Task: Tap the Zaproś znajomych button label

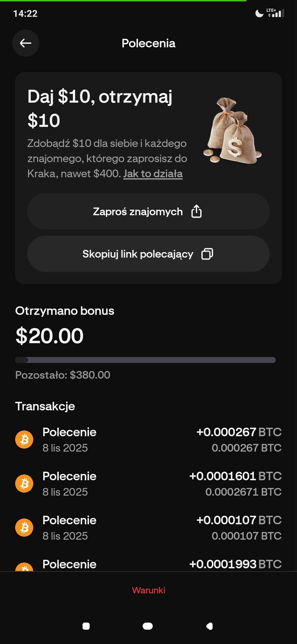Action: coord(137,212)
